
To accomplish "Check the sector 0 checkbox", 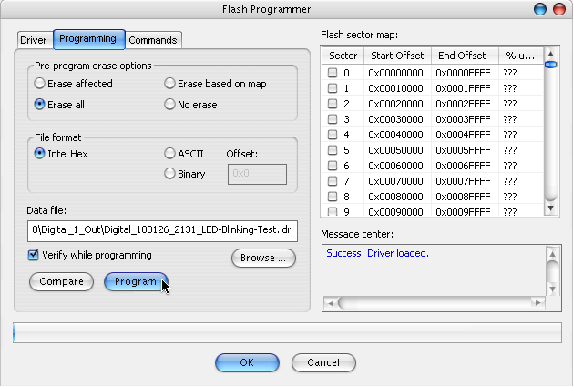I will coord(332,72).
